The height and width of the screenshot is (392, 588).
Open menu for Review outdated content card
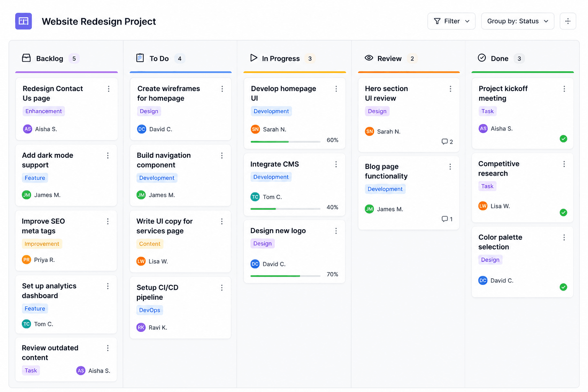(108, 348)
